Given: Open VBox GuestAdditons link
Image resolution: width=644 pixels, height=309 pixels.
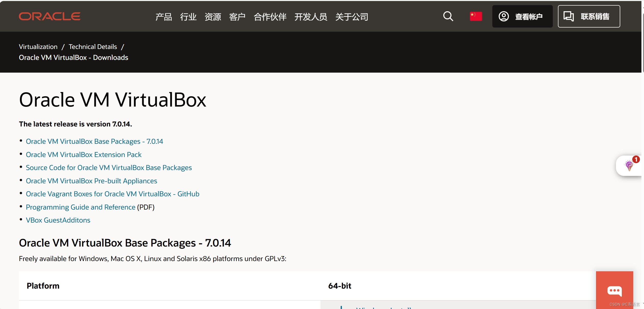Looking at the screenshot, I should point(58,220).
